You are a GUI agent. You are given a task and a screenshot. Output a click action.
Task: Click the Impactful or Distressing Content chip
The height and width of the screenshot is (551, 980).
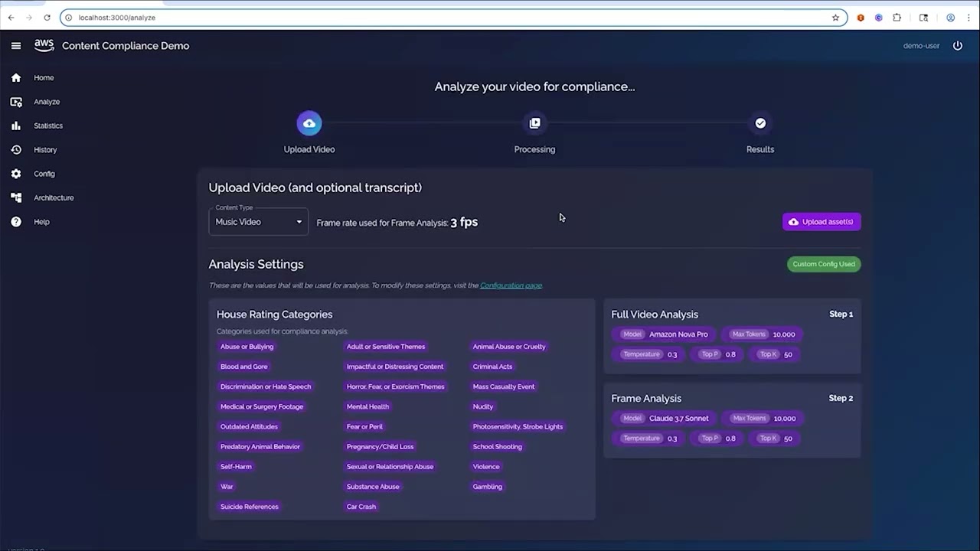point(395,367)
